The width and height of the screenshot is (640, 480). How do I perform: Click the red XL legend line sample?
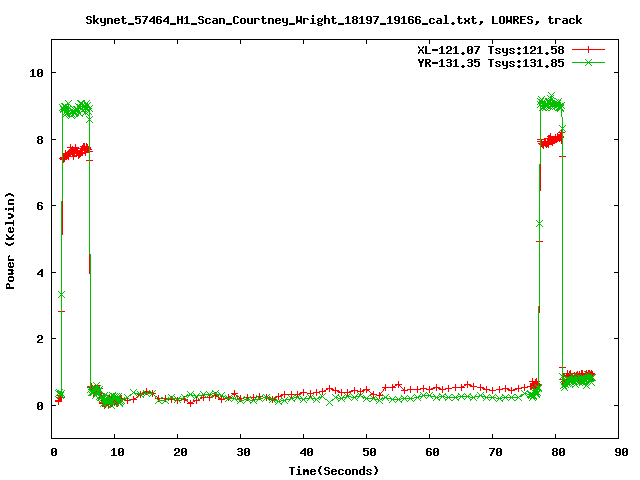[x=588, y=50]
